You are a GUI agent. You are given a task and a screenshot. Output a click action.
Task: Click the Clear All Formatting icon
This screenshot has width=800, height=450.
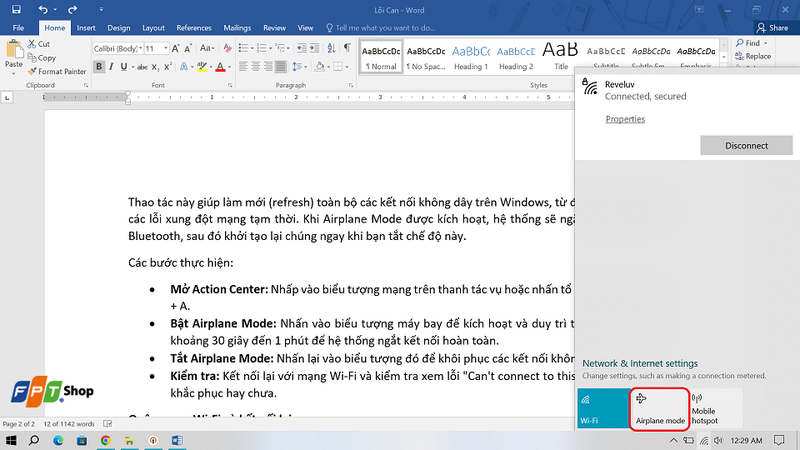228,48
